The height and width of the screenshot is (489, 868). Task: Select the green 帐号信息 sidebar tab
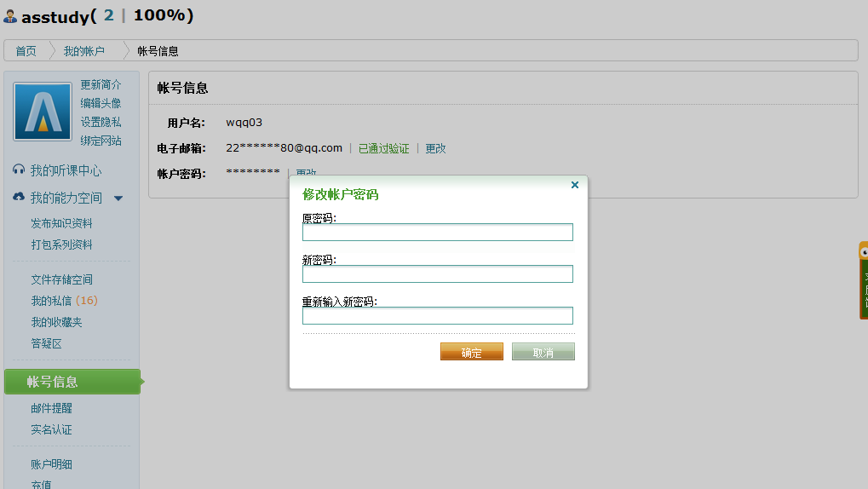(72, 382)
